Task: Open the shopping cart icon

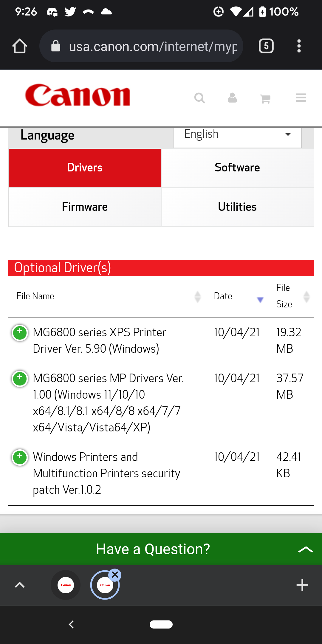Action: pyautogui.click(x=265, y=98)
